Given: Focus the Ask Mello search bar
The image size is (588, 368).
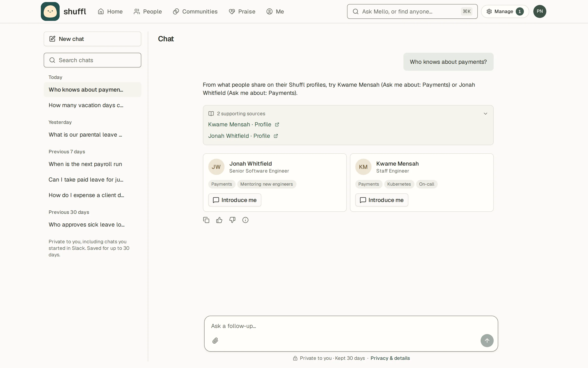Looking at the screenshot, I should 412,11.
